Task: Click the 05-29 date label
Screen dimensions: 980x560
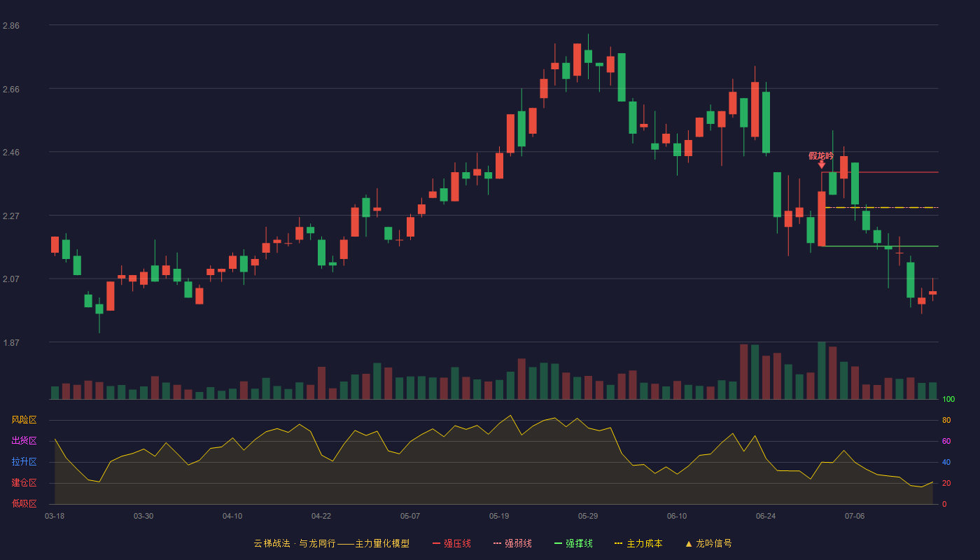Action: coord(588,516)
